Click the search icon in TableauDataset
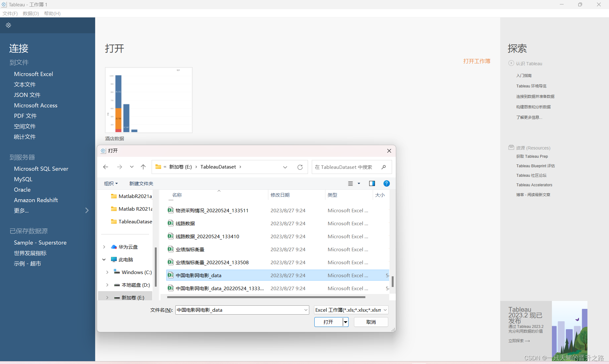Screen dimensions: 609x364 pyautogui.click(x=383, y=167)
